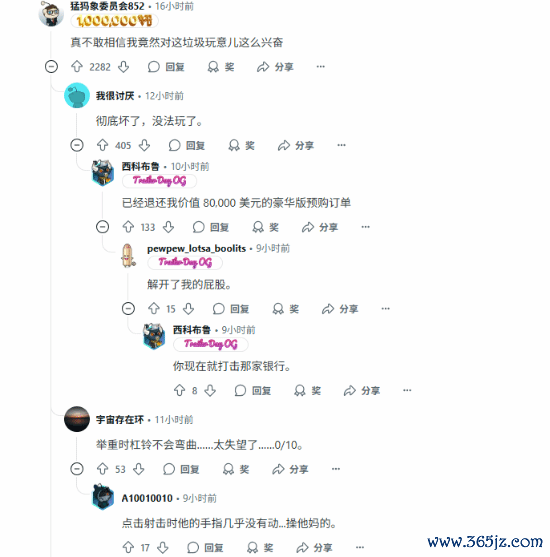Viewport: 550px width, 557px height.
Task: Click reply bubble on the 53-vote comment
Action: pyautogui.click(x=169, y=469)
